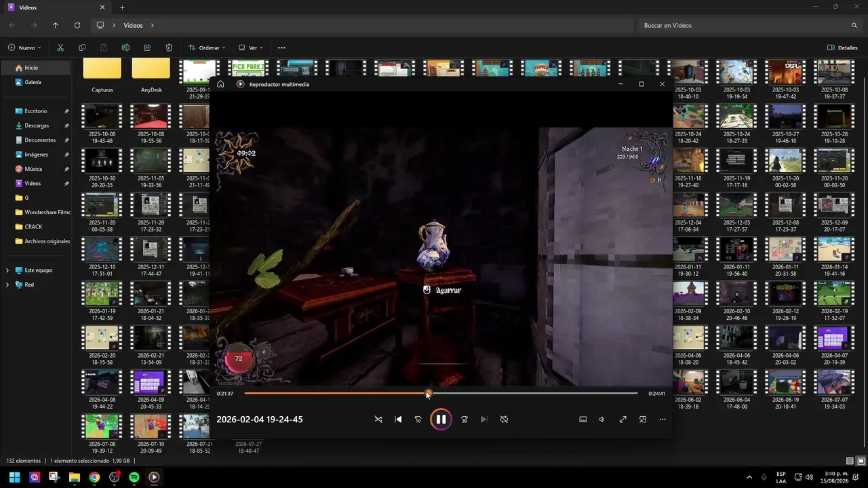Skip back 10 seconds in the video

click(418, 420)
